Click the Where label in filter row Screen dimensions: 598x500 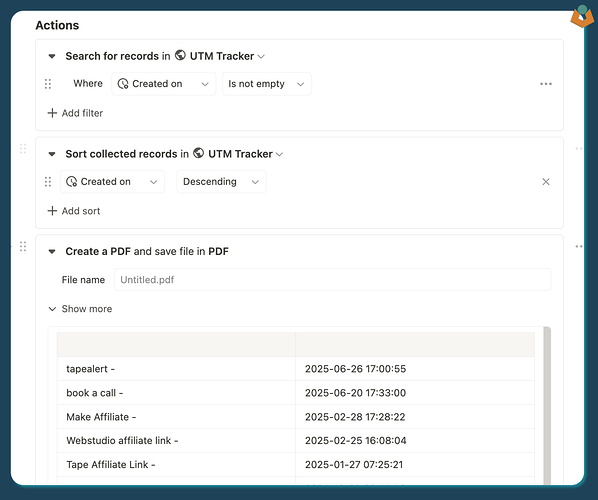coord(88,84)
